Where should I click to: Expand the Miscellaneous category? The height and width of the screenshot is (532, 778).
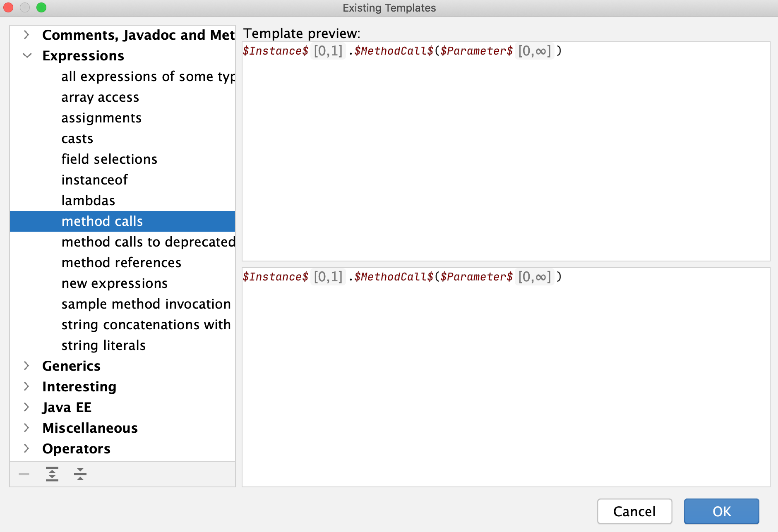(27, 428)
